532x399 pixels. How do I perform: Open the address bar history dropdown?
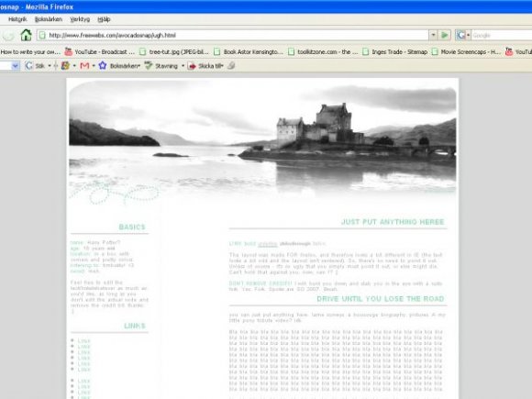click(x=433, y=35)
